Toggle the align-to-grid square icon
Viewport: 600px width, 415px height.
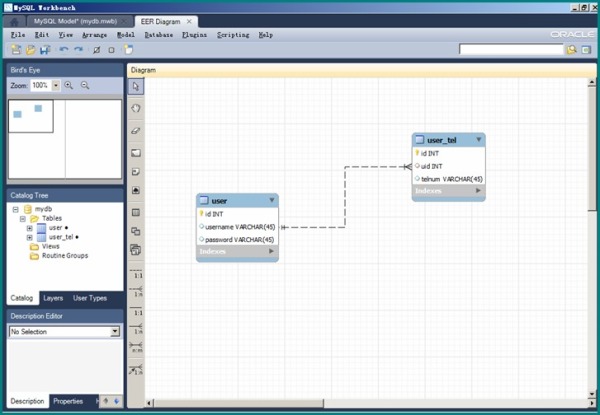tap(111, 50)
